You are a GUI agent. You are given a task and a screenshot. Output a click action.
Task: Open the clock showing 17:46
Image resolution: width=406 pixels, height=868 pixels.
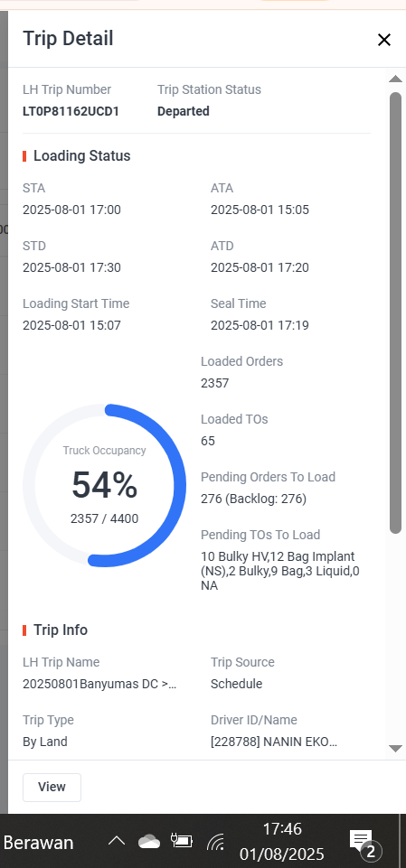(282, 842)
